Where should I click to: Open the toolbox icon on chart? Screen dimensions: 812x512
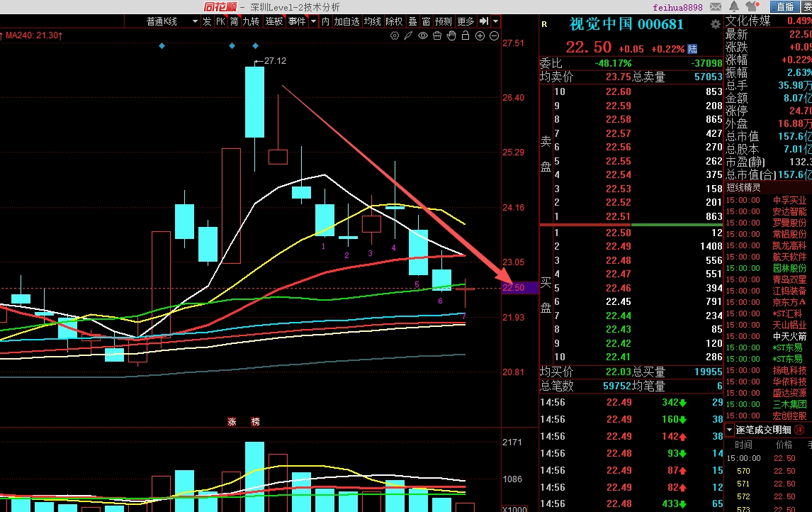437,35
